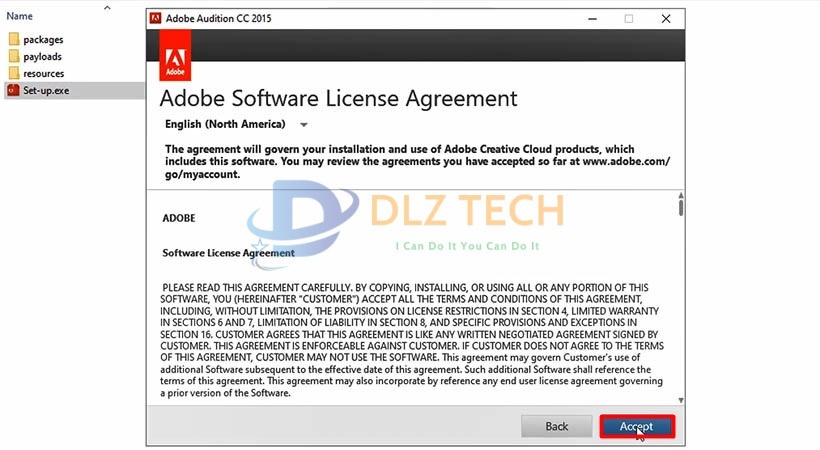Viewport: 820px width, 450px height.
Task: Accept the Adobe license agreement
Action: point(636,426)
